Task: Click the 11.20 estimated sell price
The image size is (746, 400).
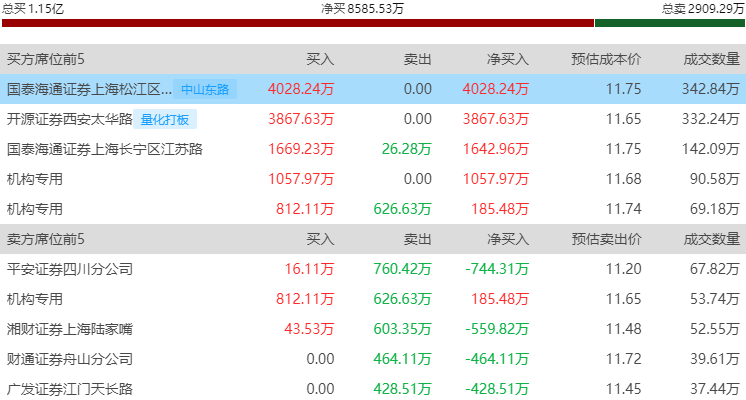Action: (x=623, y=269)
